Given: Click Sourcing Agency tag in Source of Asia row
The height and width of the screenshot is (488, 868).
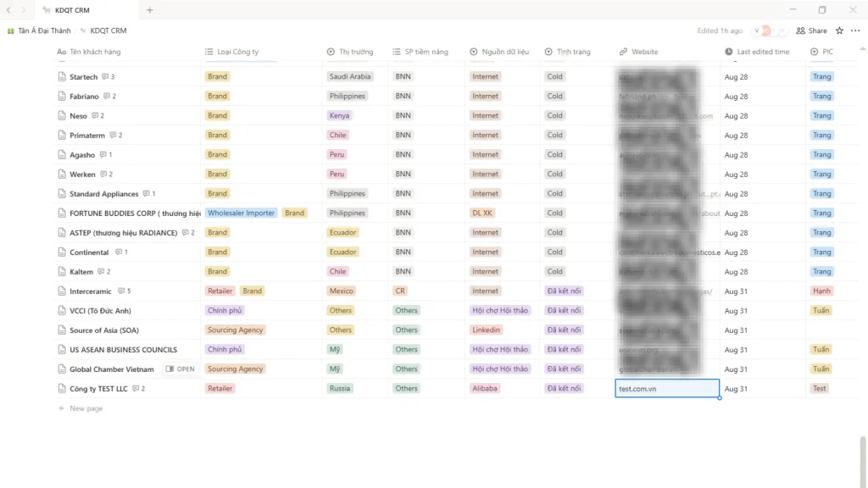Looking at the screenshot, I should pos(236,330).
